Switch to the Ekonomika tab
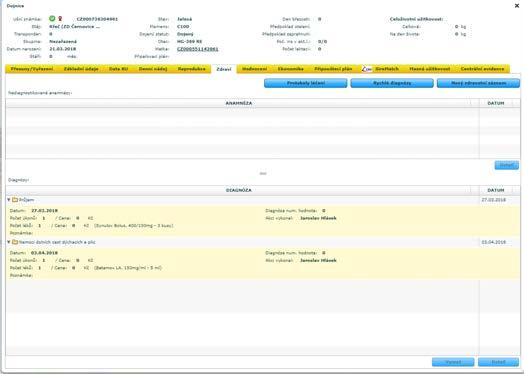The image size is (524, 374). (x=291, y=69)
